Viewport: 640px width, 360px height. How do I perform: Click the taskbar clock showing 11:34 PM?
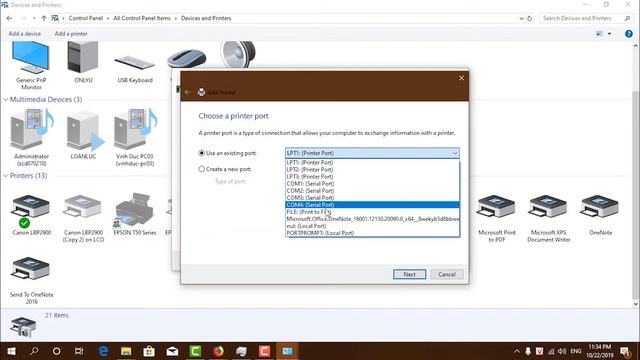point(600,351)
